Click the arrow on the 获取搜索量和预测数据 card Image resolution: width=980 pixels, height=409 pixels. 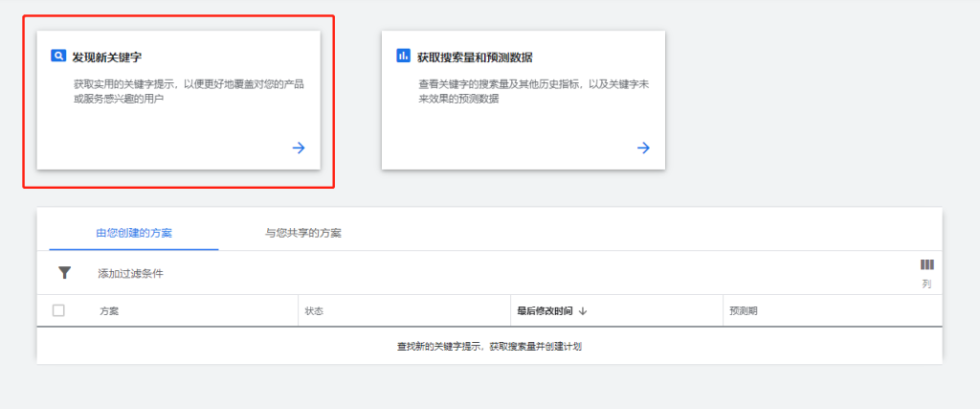(643, 148)
